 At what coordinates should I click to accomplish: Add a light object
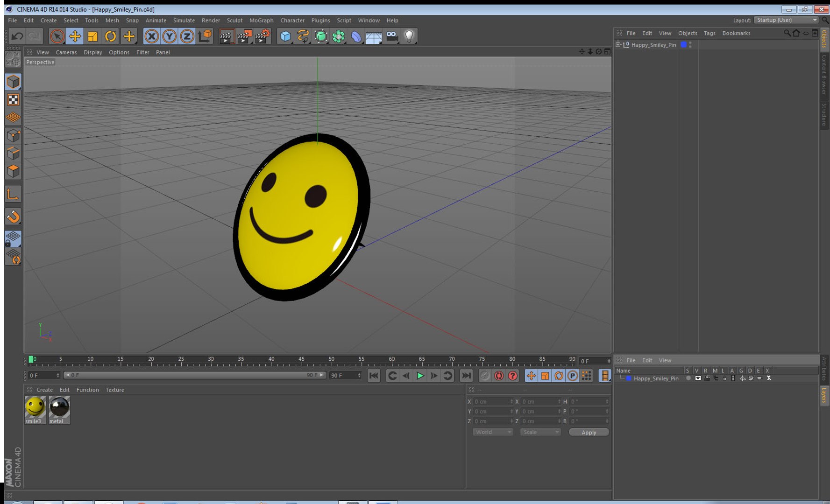point(409,36)
